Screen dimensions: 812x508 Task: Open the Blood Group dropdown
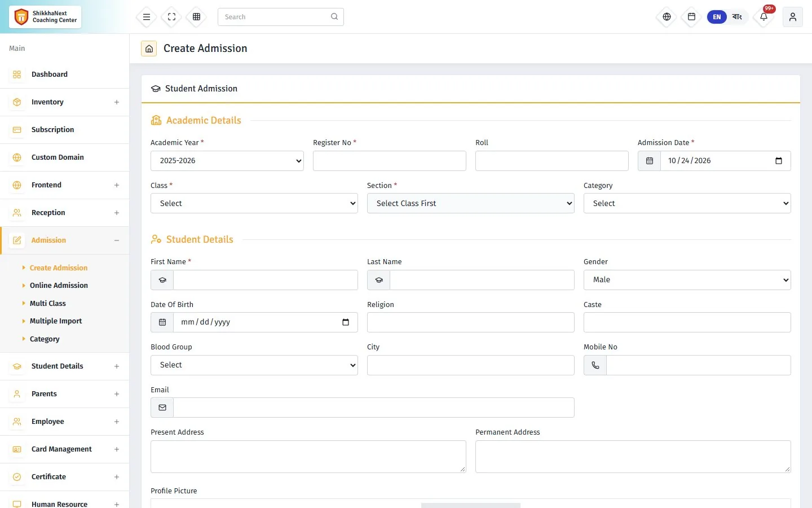tap(254, 365)
